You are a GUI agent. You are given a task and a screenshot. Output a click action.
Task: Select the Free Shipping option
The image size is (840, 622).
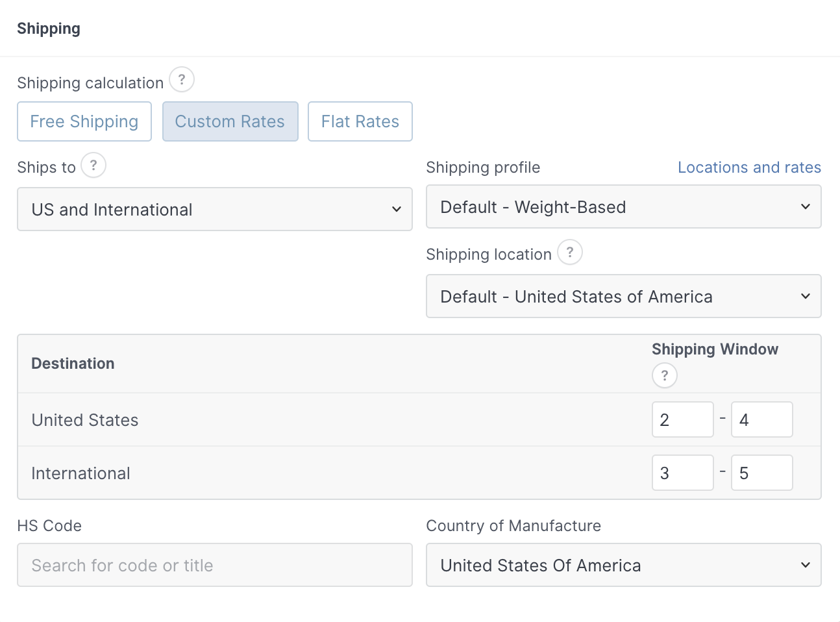(x=84, y=121)
